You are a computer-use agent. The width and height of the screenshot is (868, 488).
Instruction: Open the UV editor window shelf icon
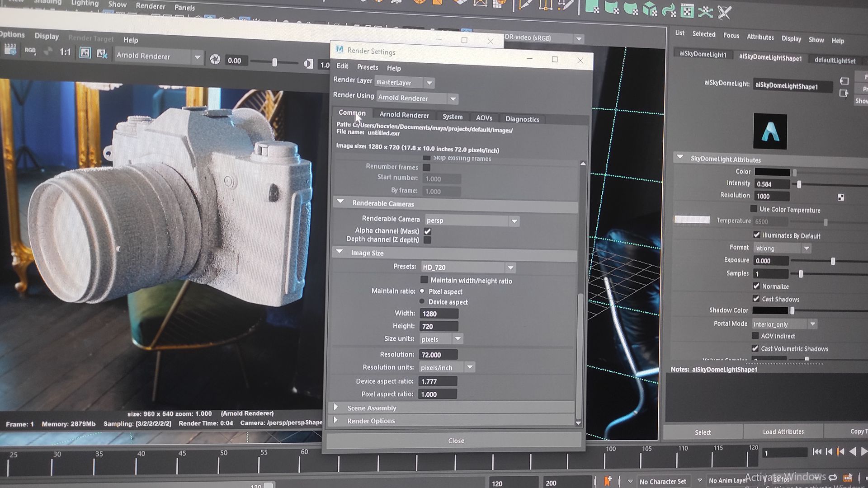687,11
